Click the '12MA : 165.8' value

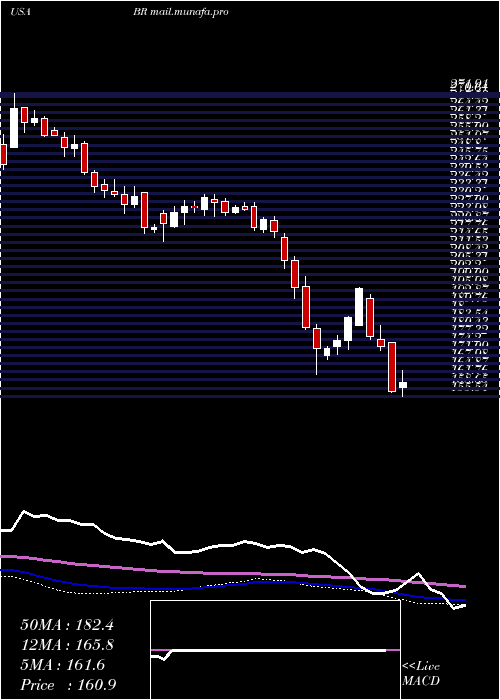pos(67,645)
